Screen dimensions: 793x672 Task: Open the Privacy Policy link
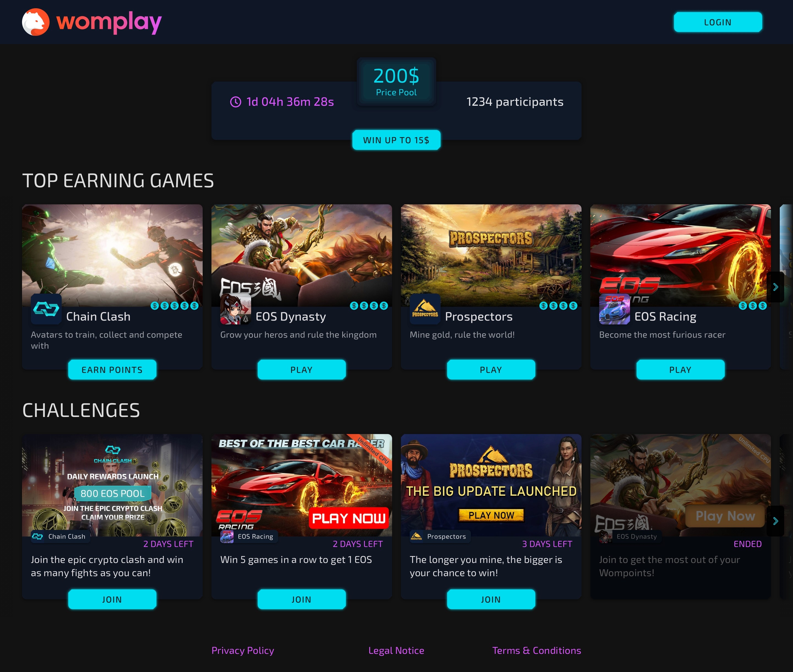[243, 650]
